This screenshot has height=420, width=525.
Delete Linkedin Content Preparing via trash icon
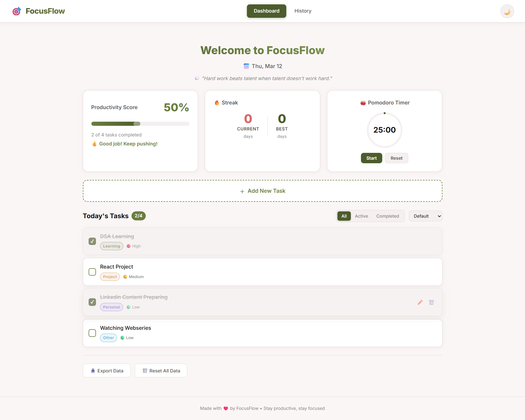coord(431,302)
